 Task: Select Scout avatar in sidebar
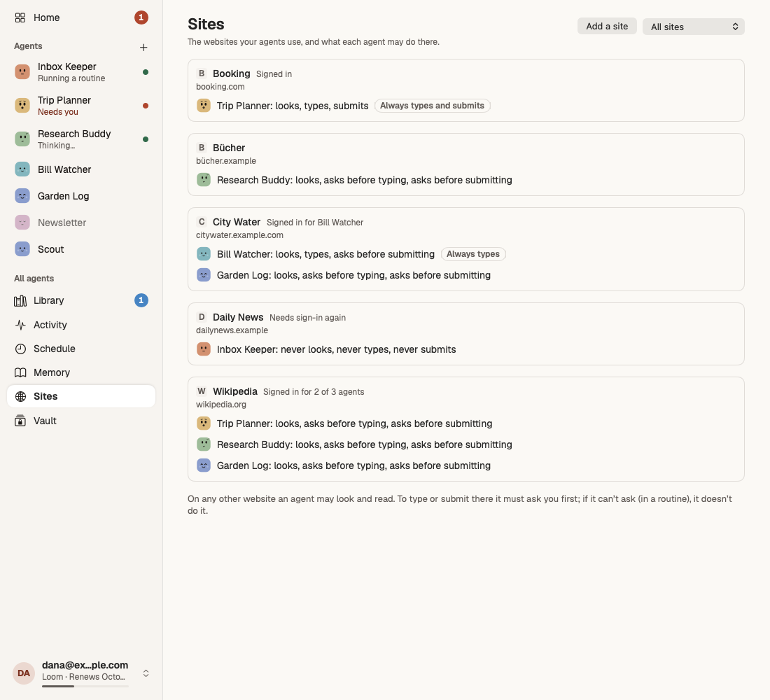22,249
